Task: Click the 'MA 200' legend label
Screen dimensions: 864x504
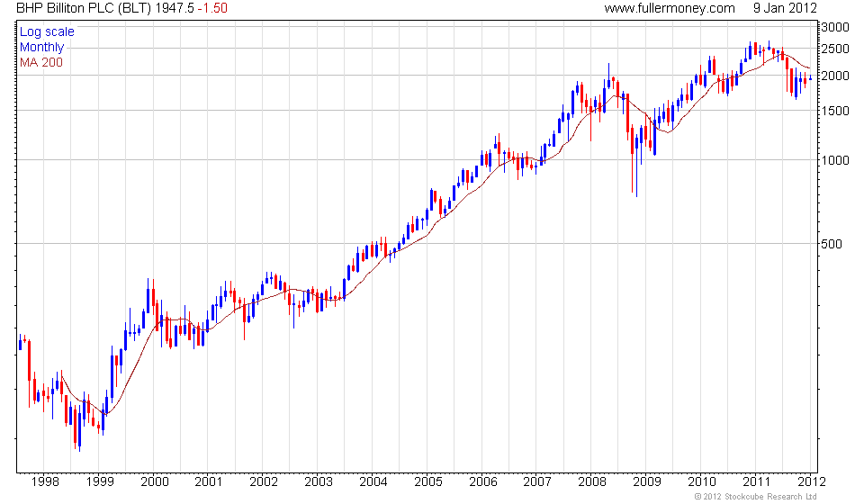Action: point(41,62)
